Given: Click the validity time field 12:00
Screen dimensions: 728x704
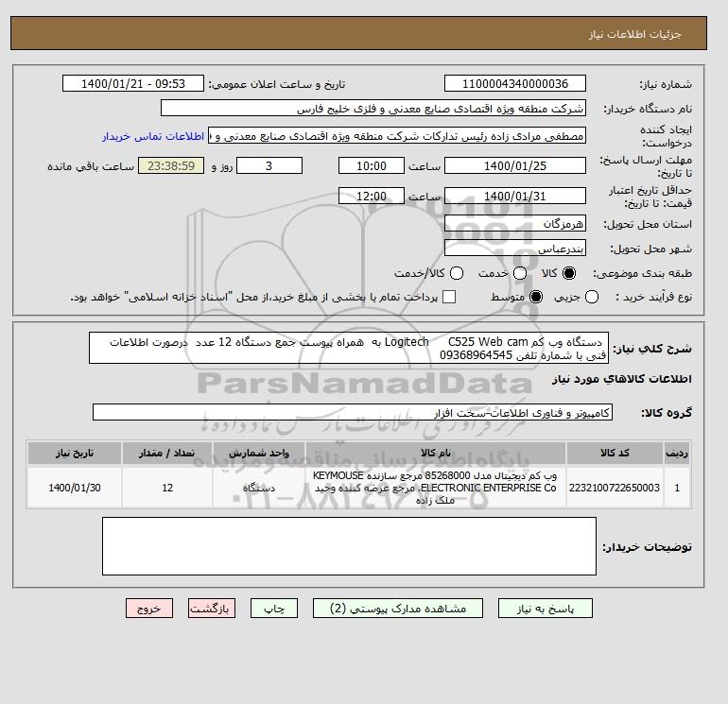Looking at the screenshot, I should [372, 196].
